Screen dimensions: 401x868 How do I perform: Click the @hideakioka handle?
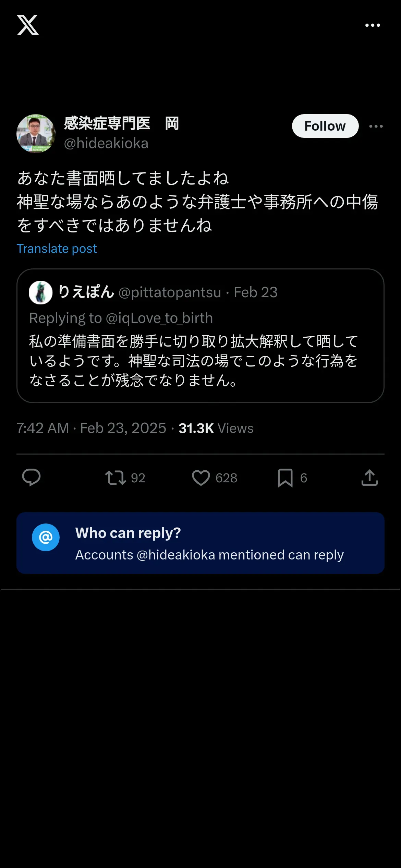[x=106, y=143]
